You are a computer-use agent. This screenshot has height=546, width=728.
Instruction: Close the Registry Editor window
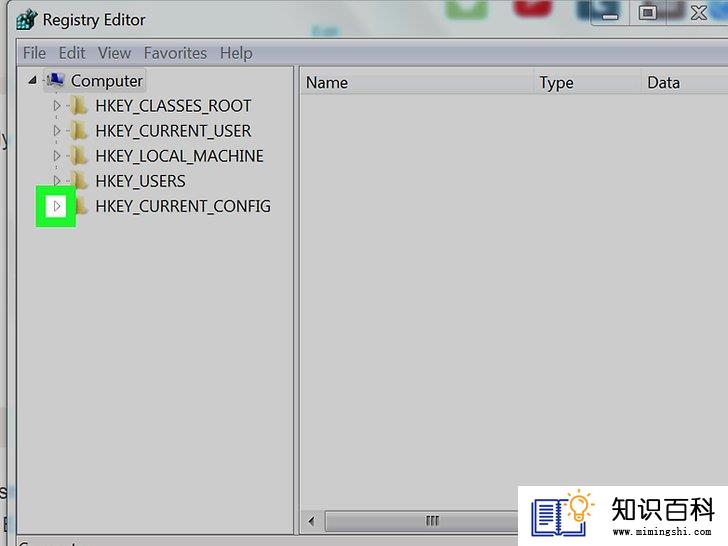[x=698, y=13]
